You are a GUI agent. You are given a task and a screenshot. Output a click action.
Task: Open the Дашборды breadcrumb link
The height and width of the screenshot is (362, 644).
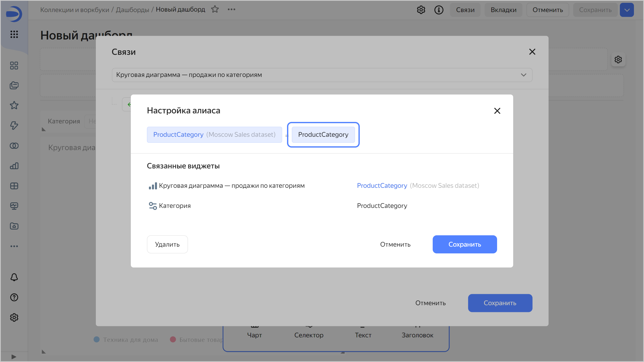[x=132, y=10]
